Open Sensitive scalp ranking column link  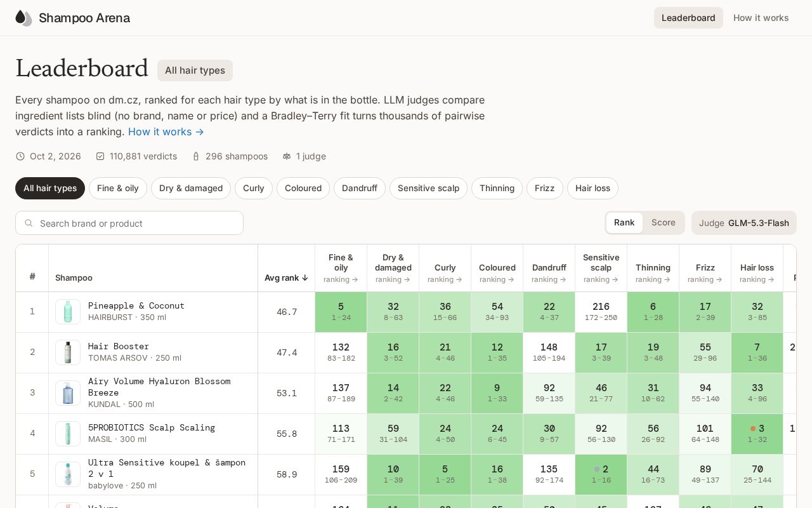601,279
